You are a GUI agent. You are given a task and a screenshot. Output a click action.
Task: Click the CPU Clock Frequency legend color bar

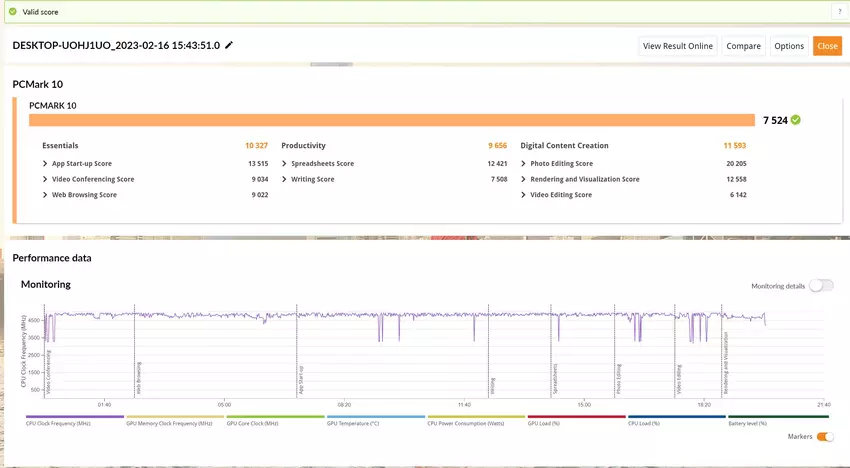point(74,417)
